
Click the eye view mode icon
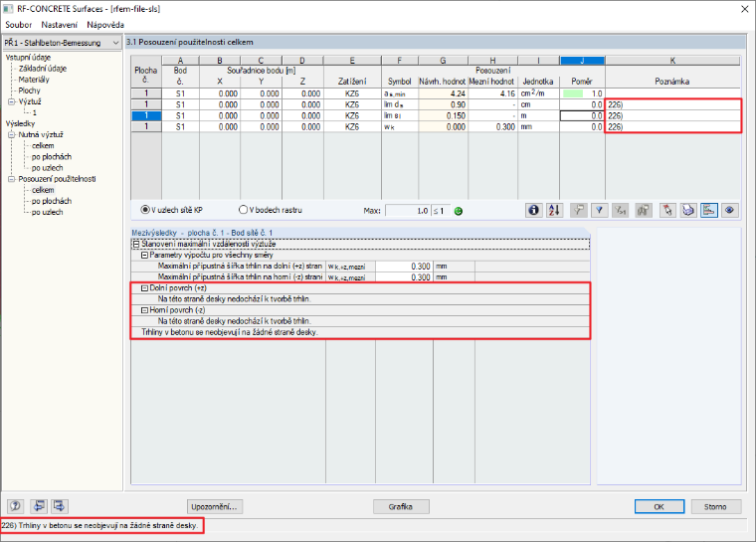(730, 210)
